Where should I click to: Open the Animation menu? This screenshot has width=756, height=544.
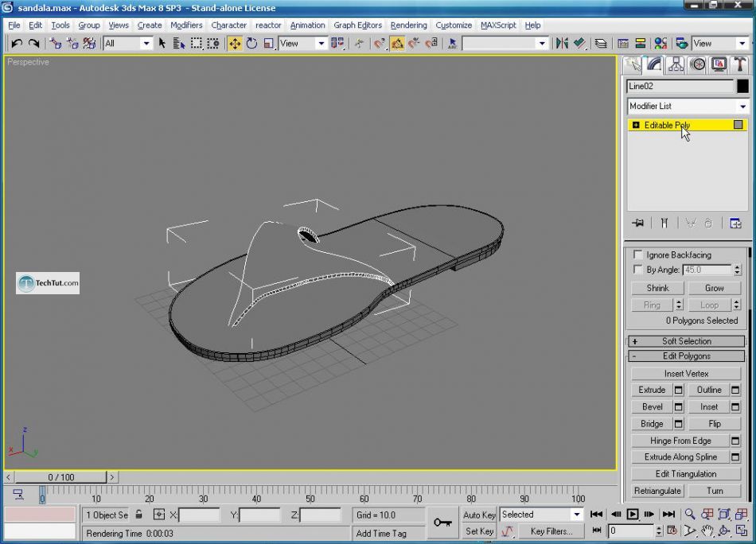click(307, 25)
